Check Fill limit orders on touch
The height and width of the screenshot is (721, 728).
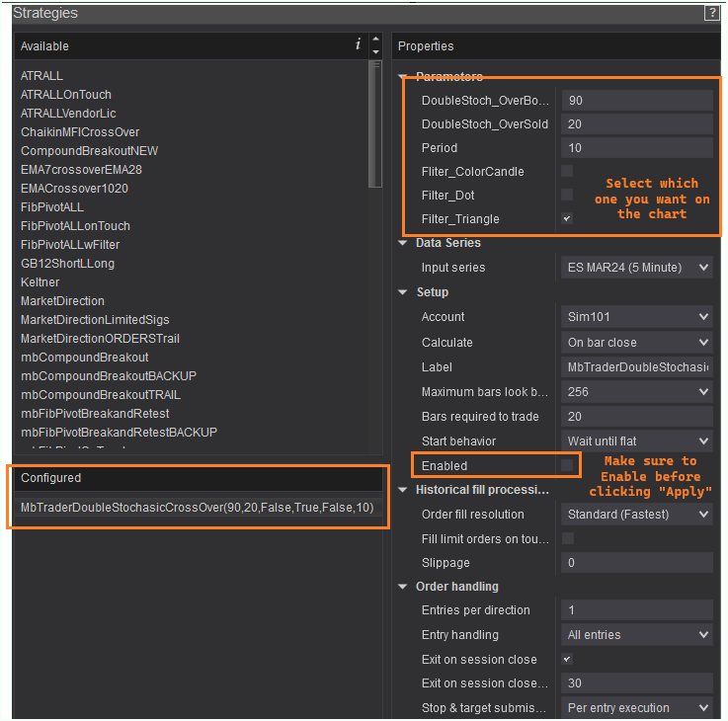click(x=567, y=538)
